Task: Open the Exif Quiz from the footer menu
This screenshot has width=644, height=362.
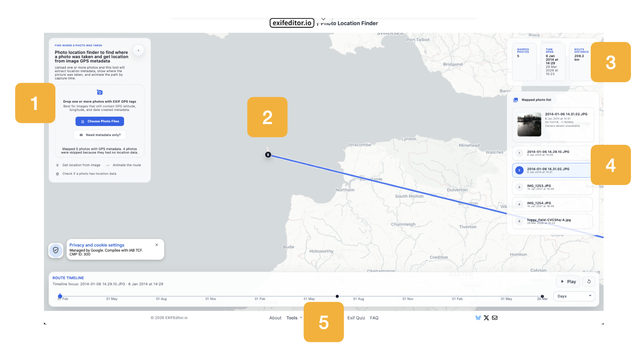Action: coord(356,317)
